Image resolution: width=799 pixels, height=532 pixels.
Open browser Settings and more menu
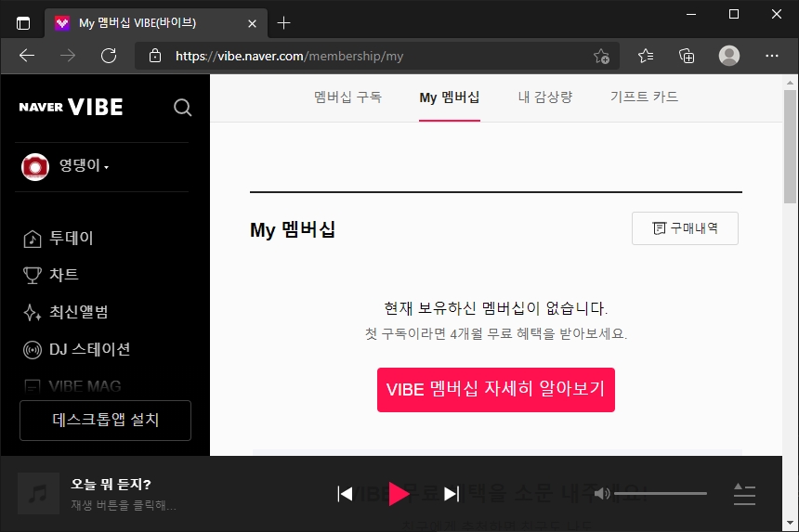[772, 56]
